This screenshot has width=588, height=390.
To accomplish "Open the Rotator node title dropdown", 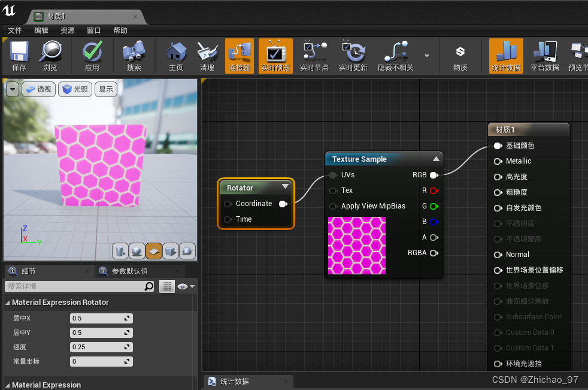I will click(286, 187).
